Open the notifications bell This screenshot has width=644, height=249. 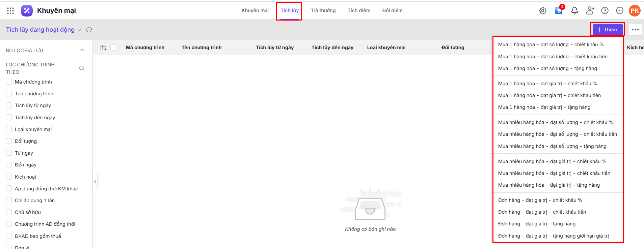coord(574,11)
